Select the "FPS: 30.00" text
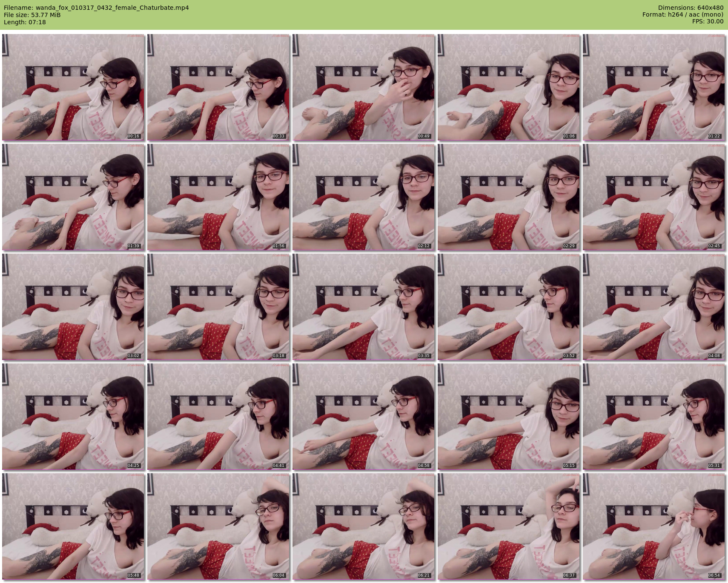 708,22
